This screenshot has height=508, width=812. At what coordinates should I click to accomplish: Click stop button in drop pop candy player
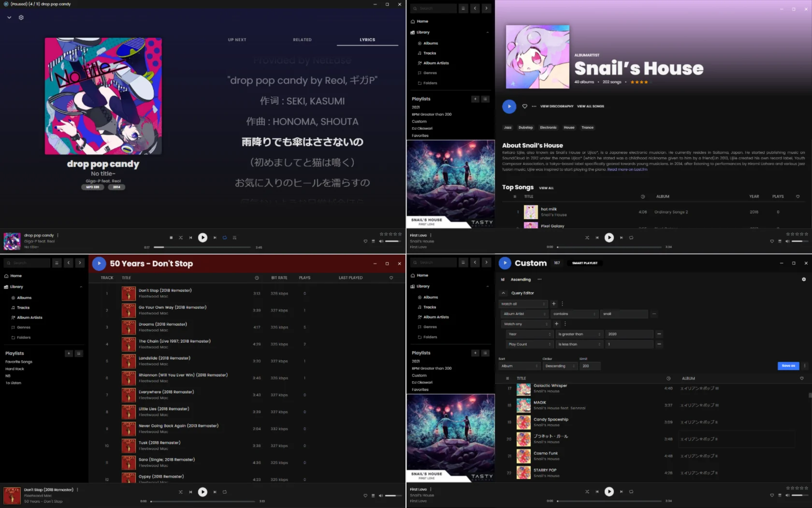[x=171, y=238]
